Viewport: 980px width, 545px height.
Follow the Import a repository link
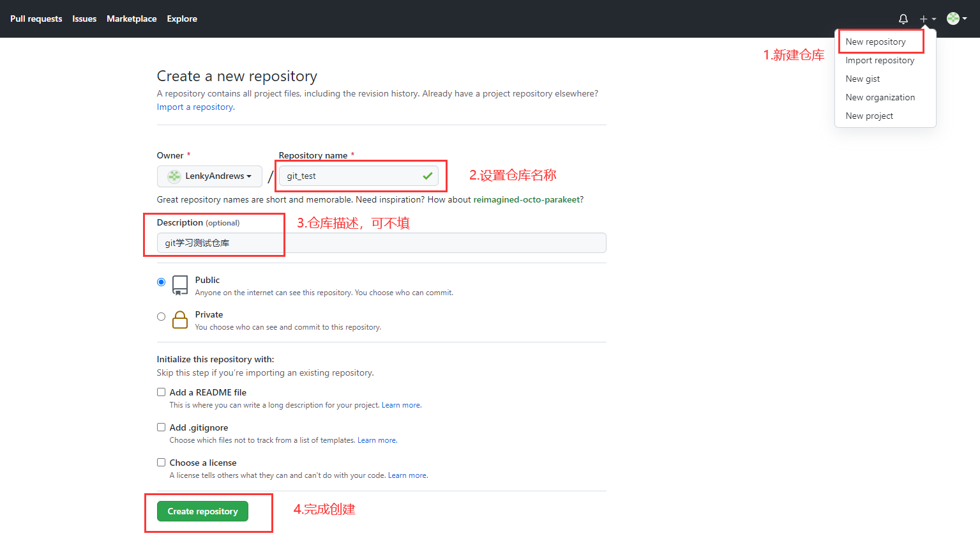pyautogui.click(x=195, y=107)
